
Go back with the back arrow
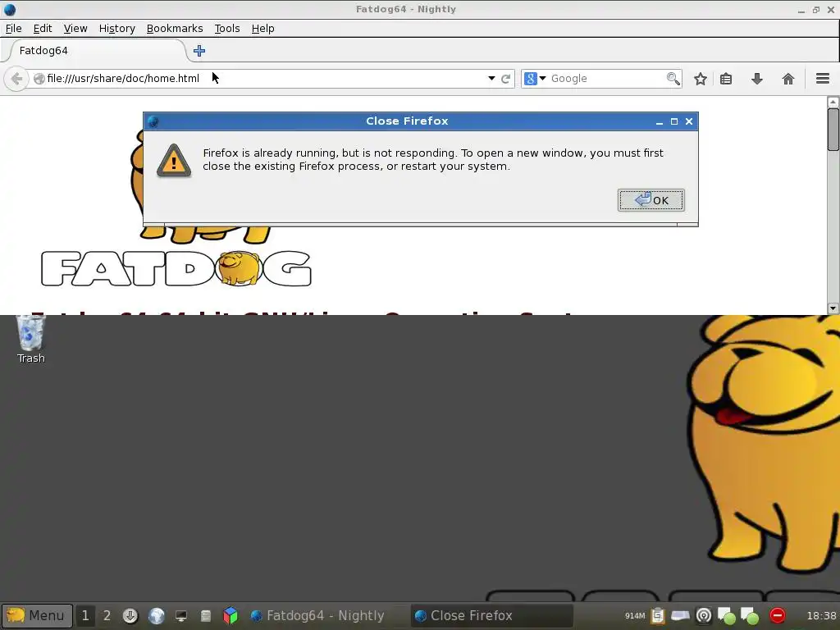16,79
